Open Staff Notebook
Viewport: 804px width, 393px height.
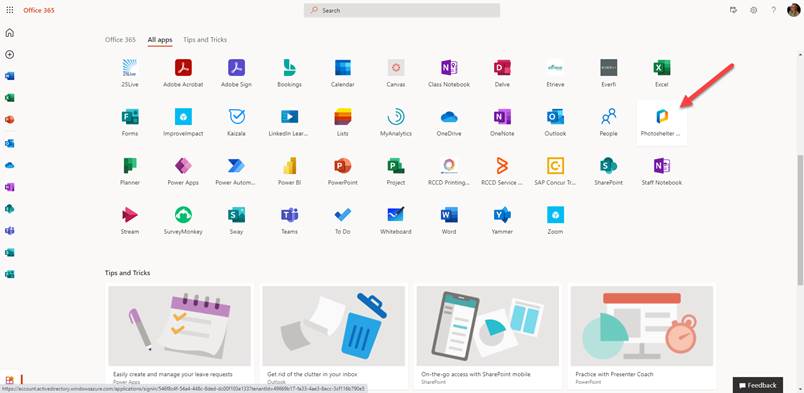tap(661, 171)
